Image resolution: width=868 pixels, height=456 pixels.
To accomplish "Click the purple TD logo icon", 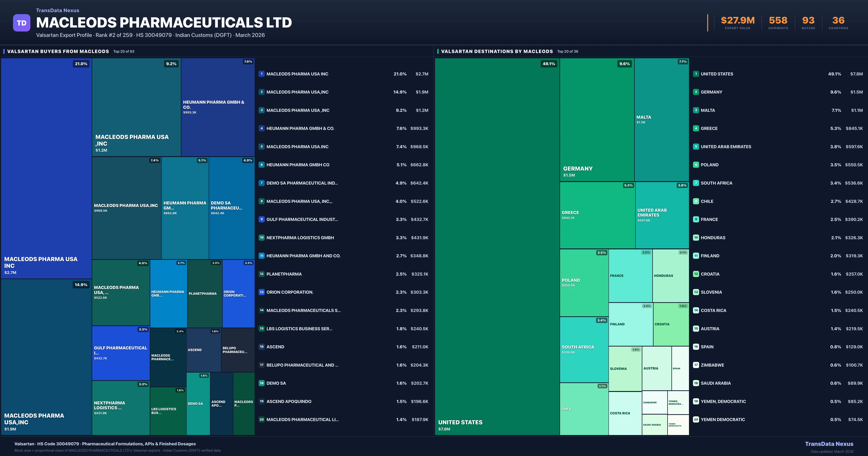I will 22,23.
